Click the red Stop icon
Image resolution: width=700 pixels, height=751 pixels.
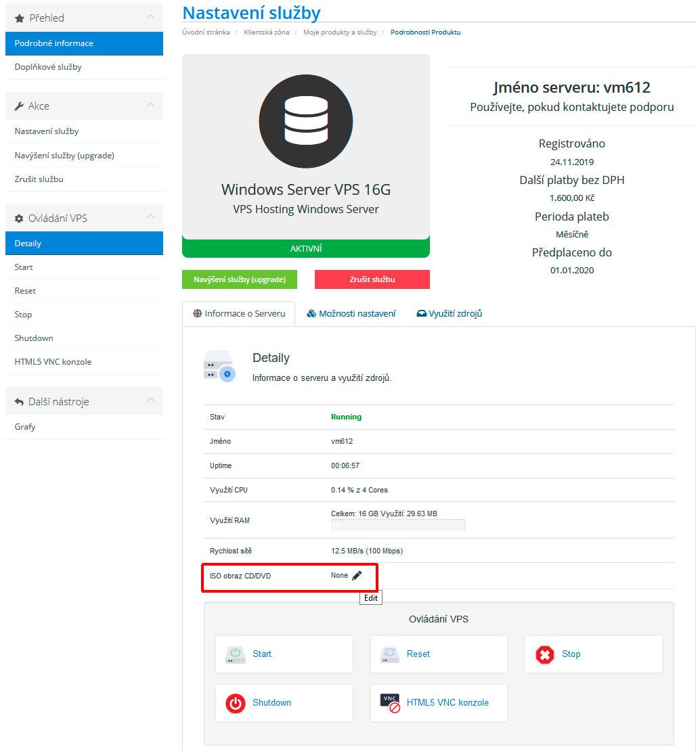(x=544, y=654)
